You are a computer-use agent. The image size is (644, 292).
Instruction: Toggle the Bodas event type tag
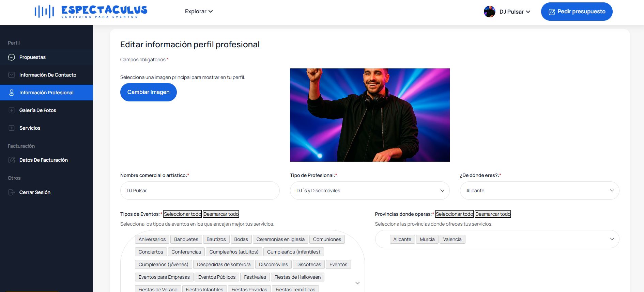pos(241,239)
